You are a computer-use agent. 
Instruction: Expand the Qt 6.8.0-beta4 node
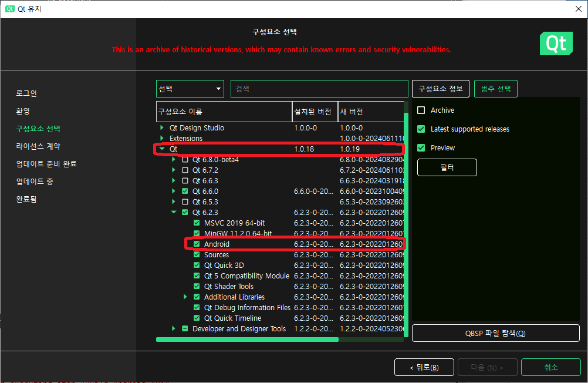[x=174, y=160]
